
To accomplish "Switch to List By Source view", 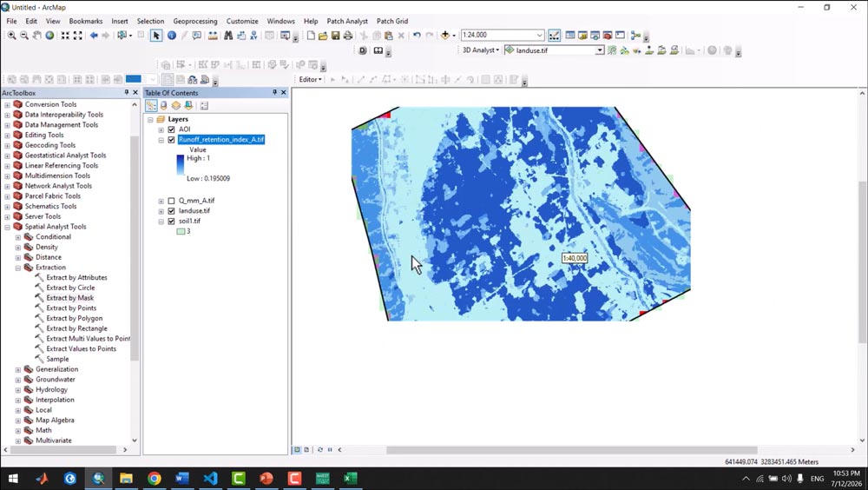I will [x=164, y=105].
